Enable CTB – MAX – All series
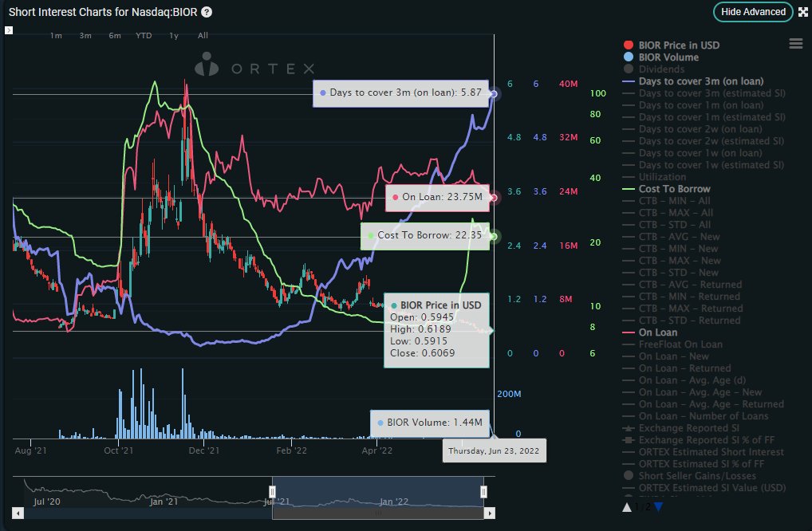 pyautogui.click(x=668, y=213)
